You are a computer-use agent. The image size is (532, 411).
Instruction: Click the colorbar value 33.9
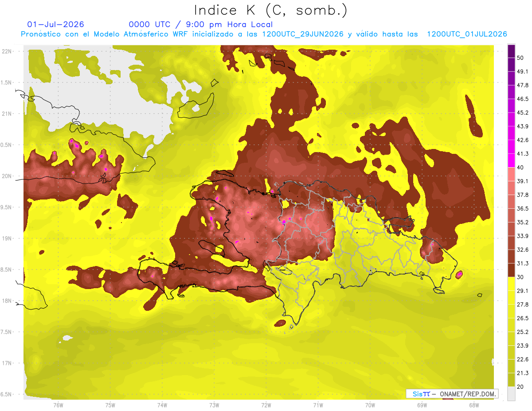pos(522,236)
